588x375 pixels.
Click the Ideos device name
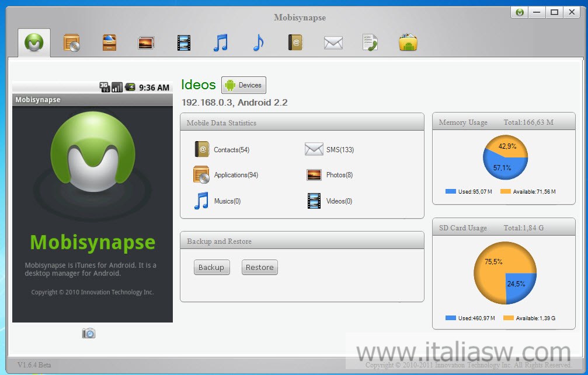(199, 85)
